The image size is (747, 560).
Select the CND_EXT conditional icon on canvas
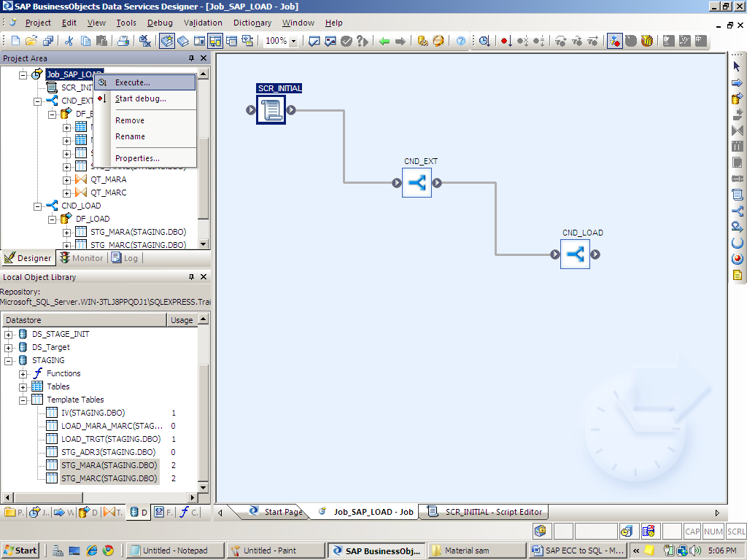tap(417, 183)
